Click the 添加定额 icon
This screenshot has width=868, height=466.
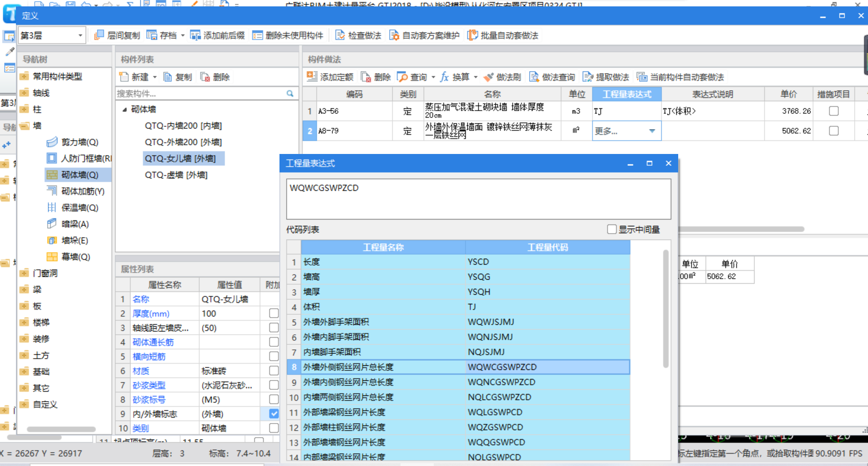[x=312, y=77]
